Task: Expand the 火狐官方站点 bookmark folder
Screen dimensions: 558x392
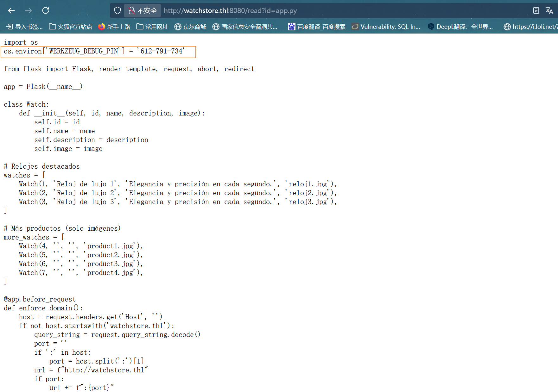Action: click(x=70, y=27)
